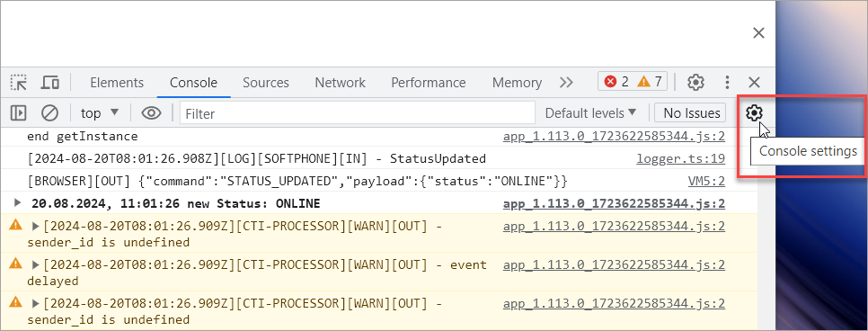
Task: Expand the event delayed warning entry
Action: point(36,265)
